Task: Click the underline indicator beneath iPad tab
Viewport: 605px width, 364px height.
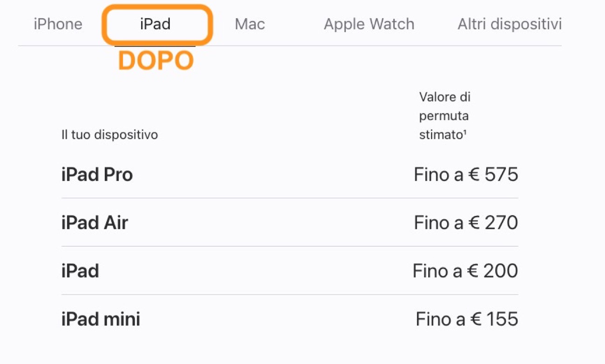Action: coord(155,46)
